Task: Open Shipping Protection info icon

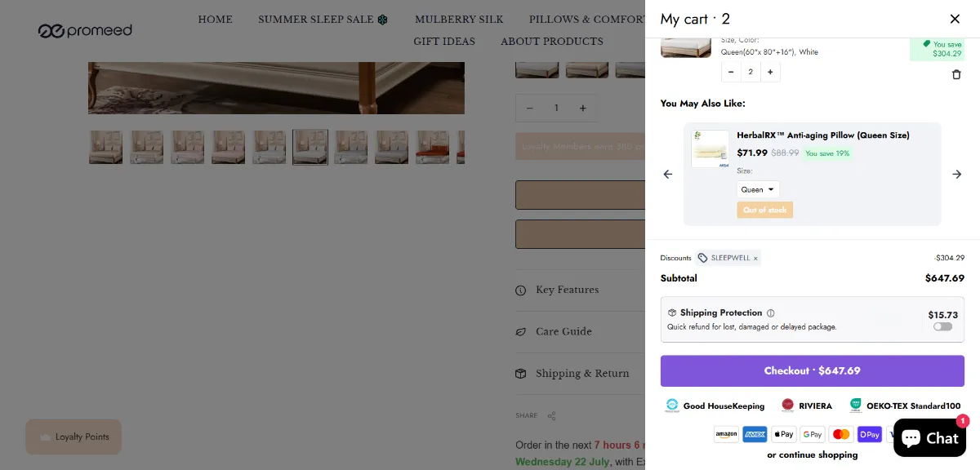Action: (771, 313)
